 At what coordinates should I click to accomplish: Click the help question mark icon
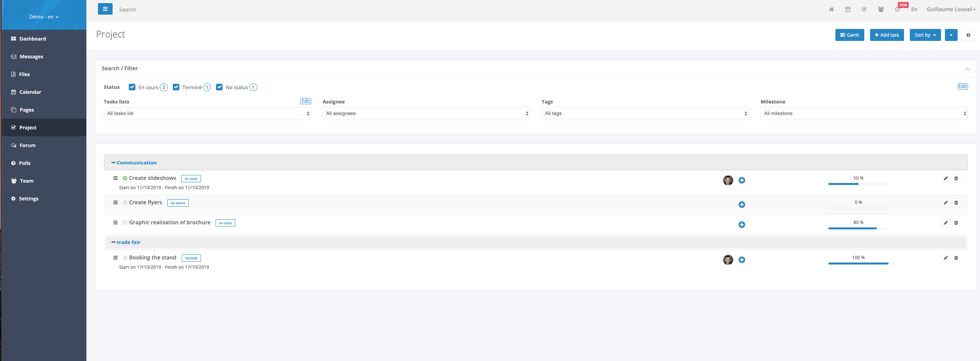click(968, 35)
